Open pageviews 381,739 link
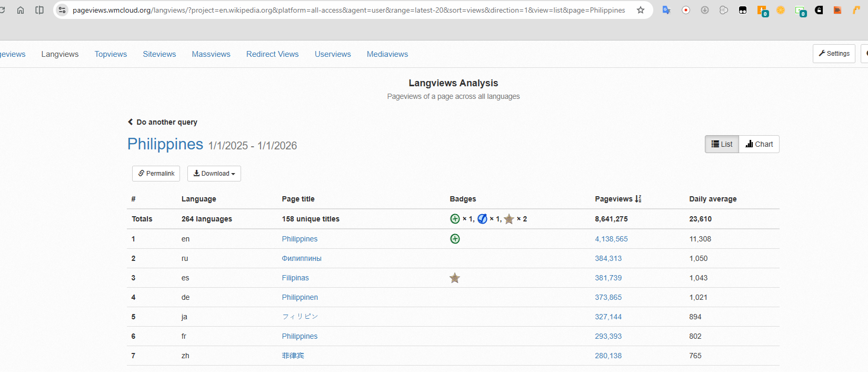The image size is (868, 374). tap(608, 278)
